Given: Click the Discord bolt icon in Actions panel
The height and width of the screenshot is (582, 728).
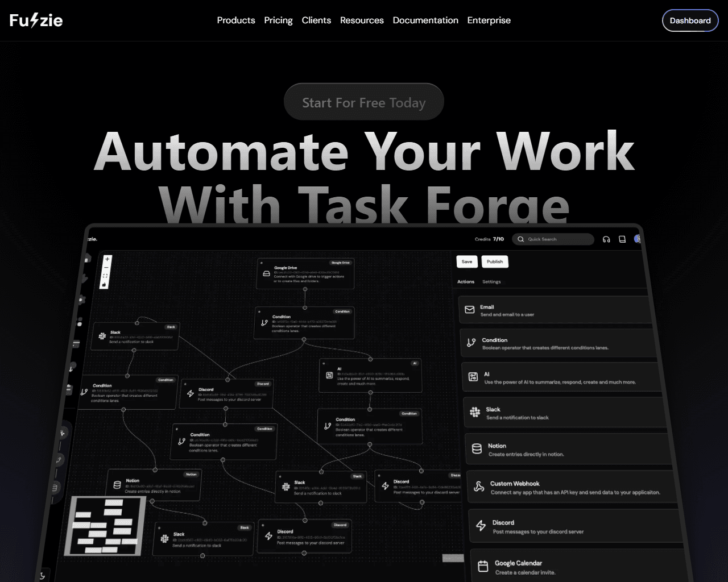Looking at the screenshot, I should 481,526.
